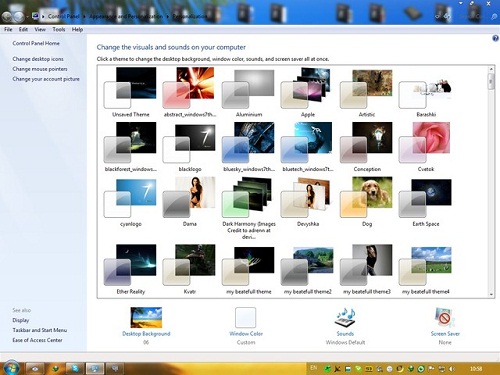
Task: Click EN language indicator in taskbar
Action: tap(313, 368)
